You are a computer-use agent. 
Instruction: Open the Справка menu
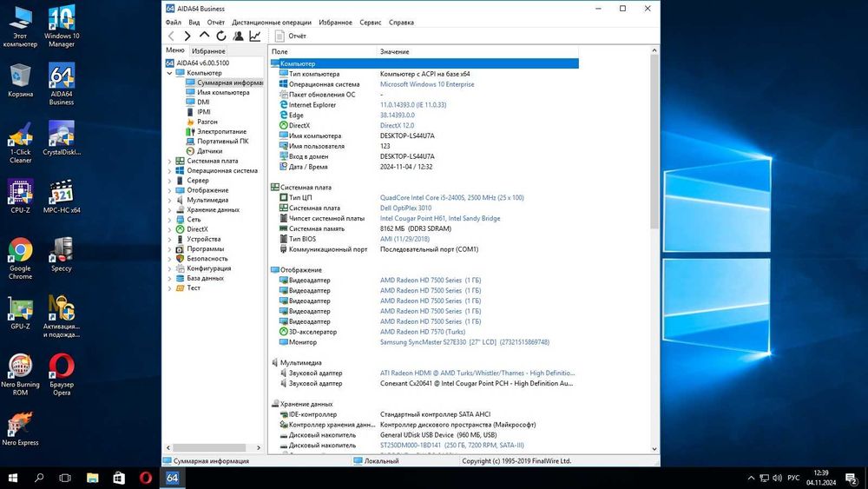point(401,23)
